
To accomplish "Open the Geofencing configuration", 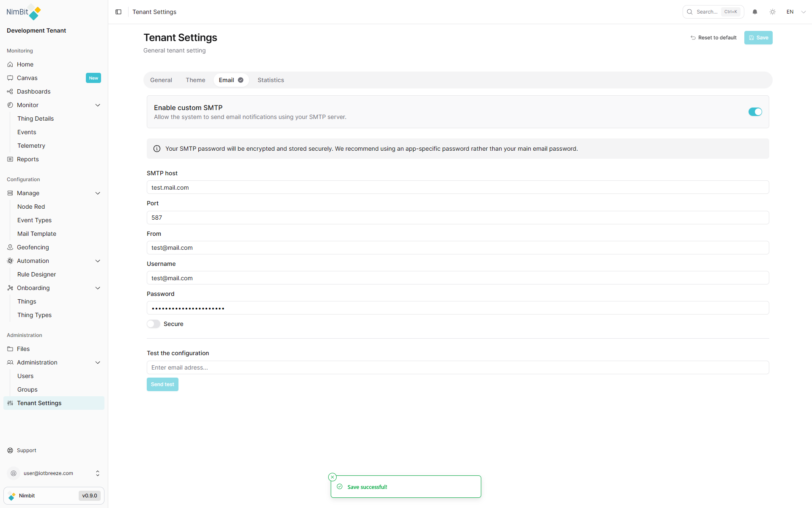I will pos(33,247).
